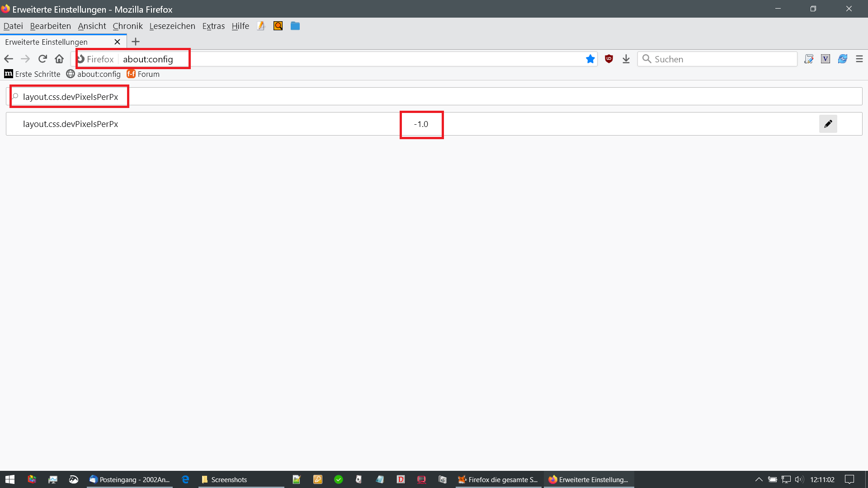868x488 pixels.
Task: Click the blue bookmark star
Action: tap(590, 59)
